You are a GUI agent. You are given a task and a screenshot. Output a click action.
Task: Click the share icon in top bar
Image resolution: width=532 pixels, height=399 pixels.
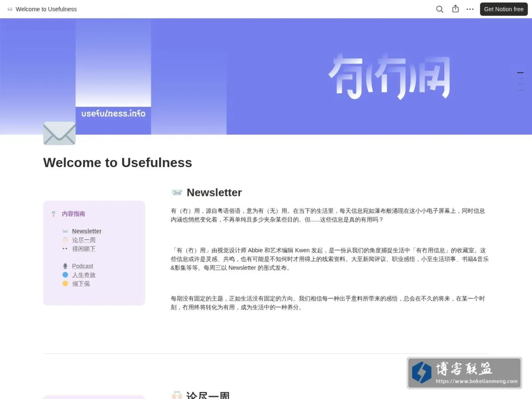[455, 9]
